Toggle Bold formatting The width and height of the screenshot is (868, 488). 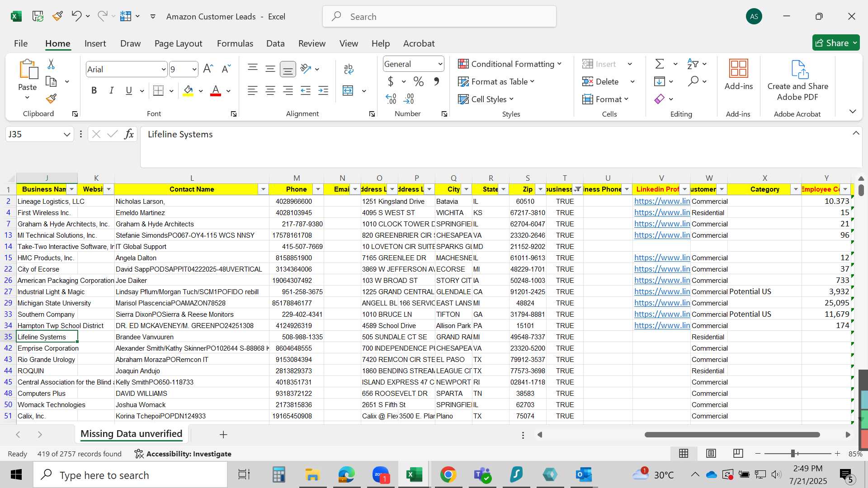pos(94,90)
